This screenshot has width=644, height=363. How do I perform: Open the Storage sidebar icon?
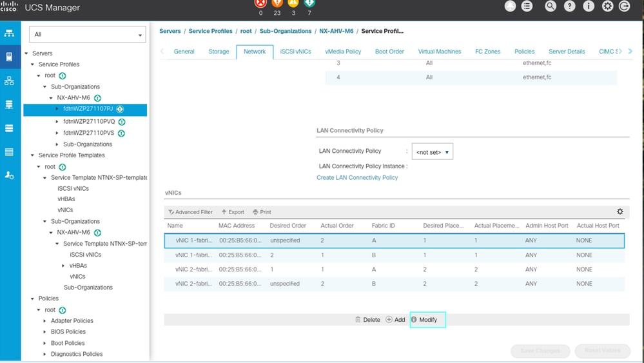[9, 152]
